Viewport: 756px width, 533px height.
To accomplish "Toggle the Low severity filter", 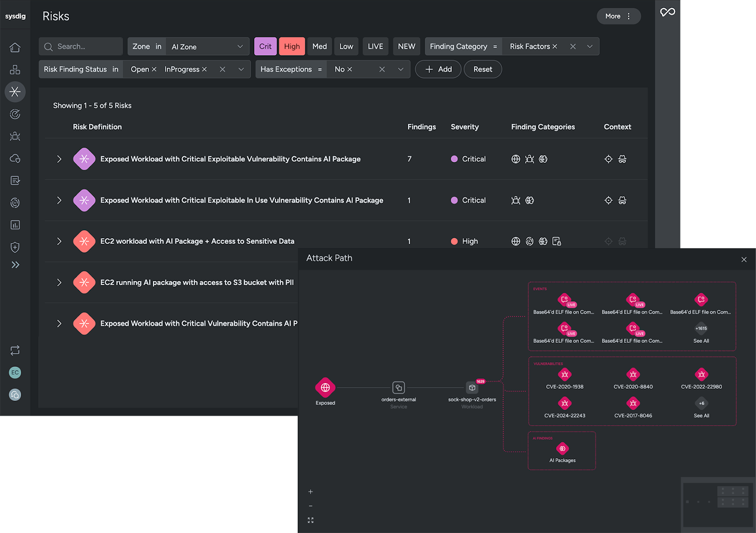I will (346, 46).
